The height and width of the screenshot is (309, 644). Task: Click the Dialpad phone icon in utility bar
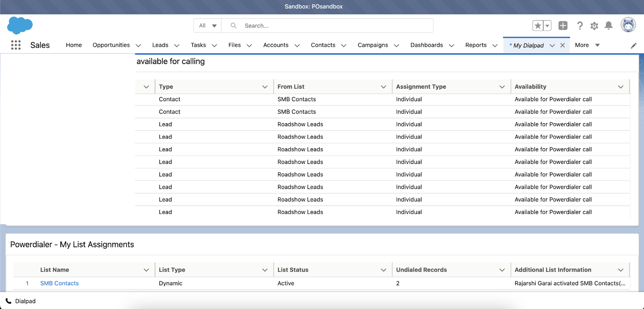pos(8,301)
